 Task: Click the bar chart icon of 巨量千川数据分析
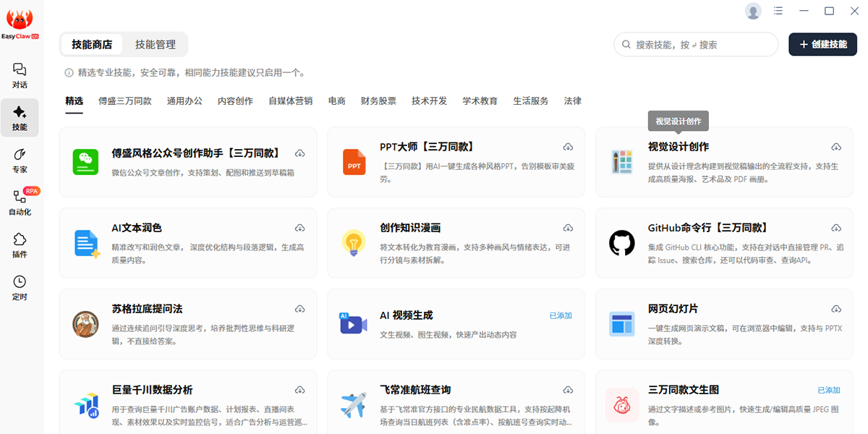point(86,405)
